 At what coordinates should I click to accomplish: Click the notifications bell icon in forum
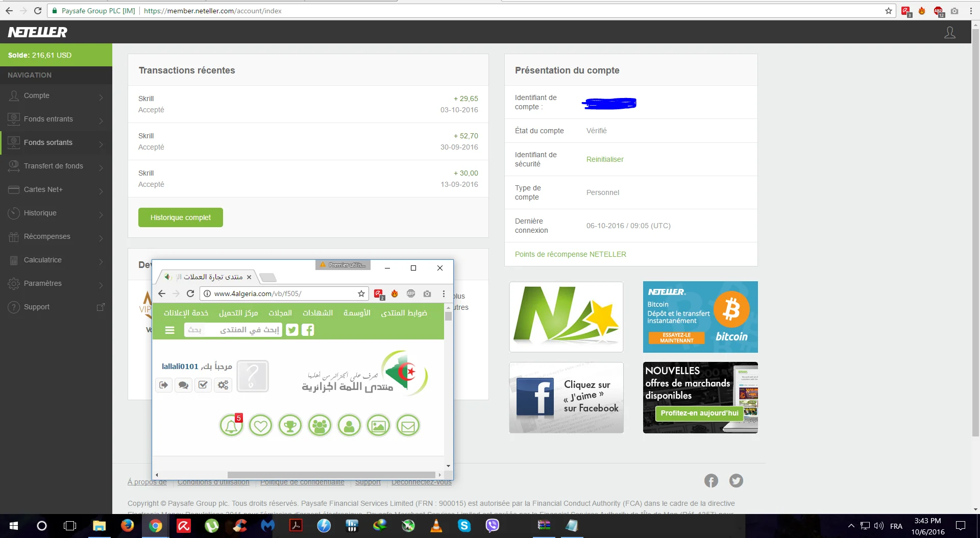click(231, 426)
